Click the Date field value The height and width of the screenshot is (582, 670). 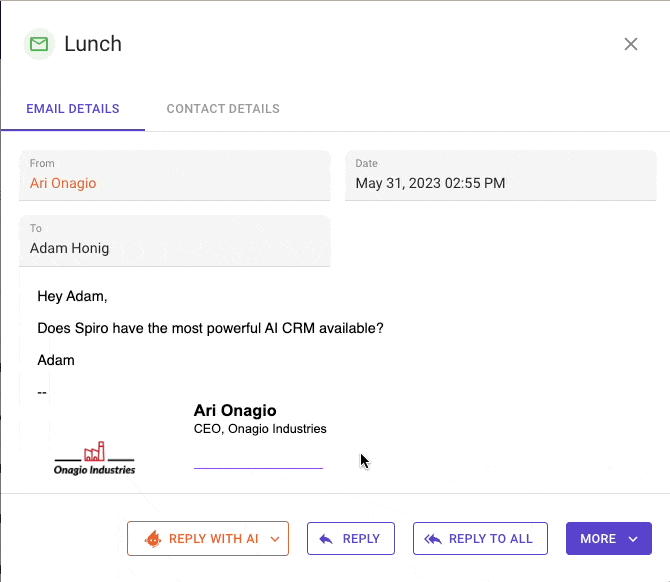tap(430, 183)
